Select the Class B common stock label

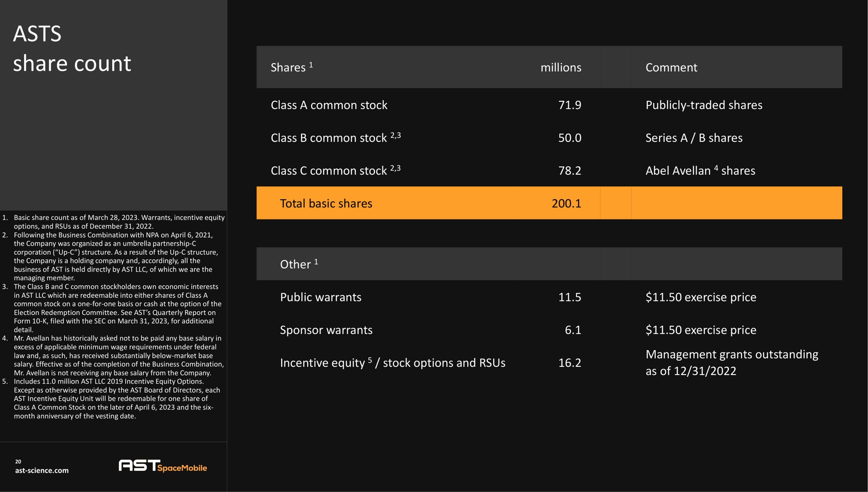pyautogui.click(x=335, y=137)
